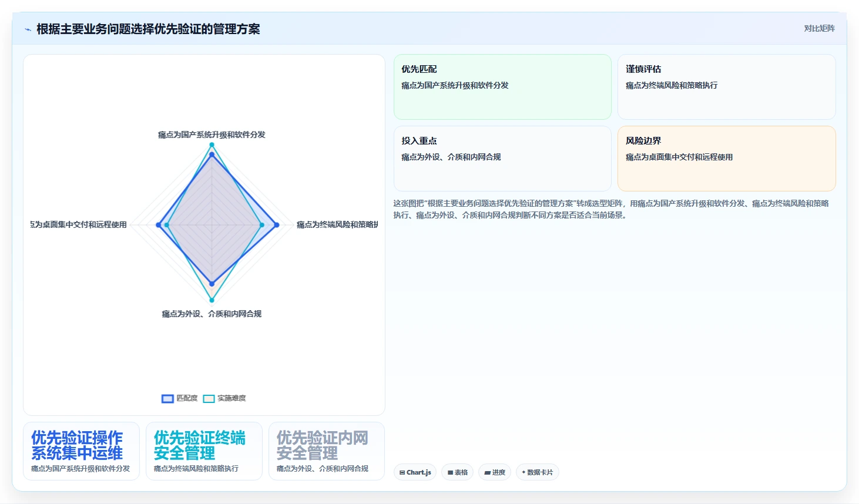Click the 优先验证终端安全管理 data card
Viewport: 859px width, 504px height.
click(204, 451)
